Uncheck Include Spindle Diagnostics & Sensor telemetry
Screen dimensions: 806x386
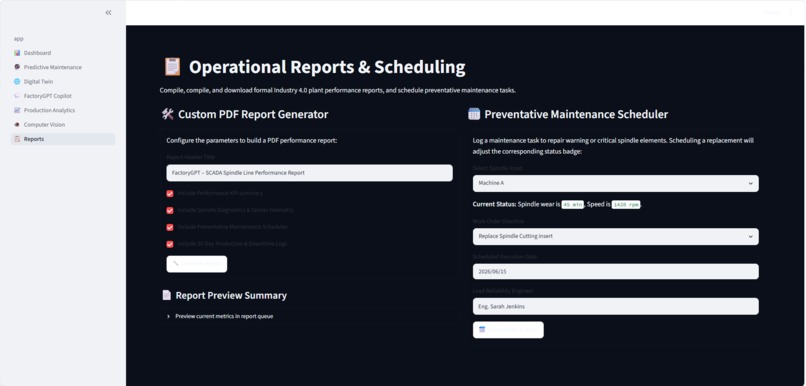(170, 210)
